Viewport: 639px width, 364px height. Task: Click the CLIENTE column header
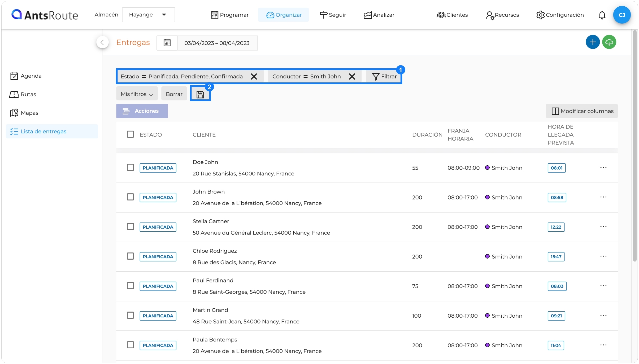[204, 135]
